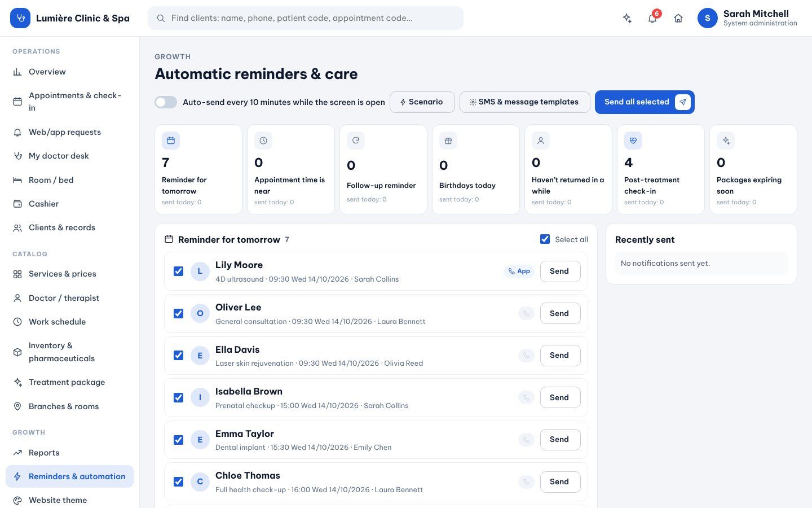Go to home via house icon

pos(678,18)
